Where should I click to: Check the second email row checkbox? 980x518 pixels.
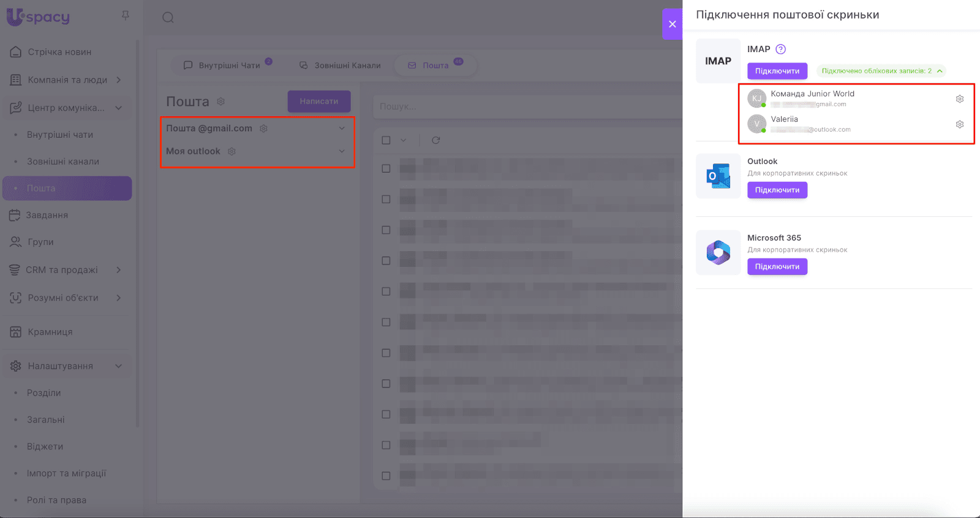click(386, 199)
